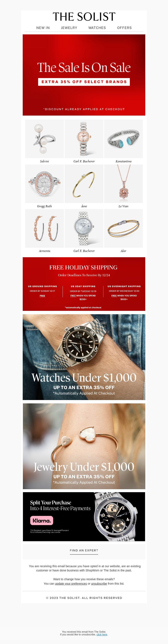Open the OFFERS navigation link
The width and height of the screenshot is (168, 644).
tap(125, 28)
